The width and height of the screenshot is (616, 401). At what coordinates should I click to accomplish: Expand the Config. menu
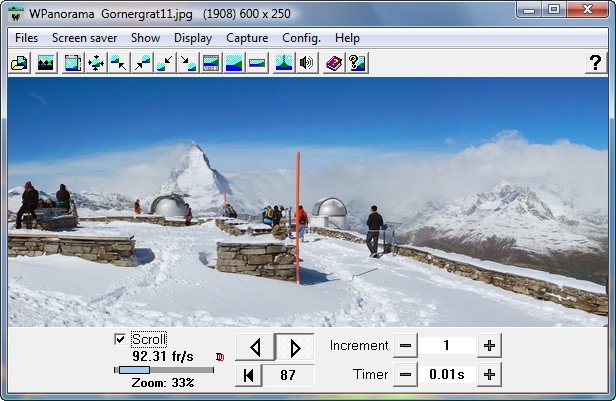[301, 38]
